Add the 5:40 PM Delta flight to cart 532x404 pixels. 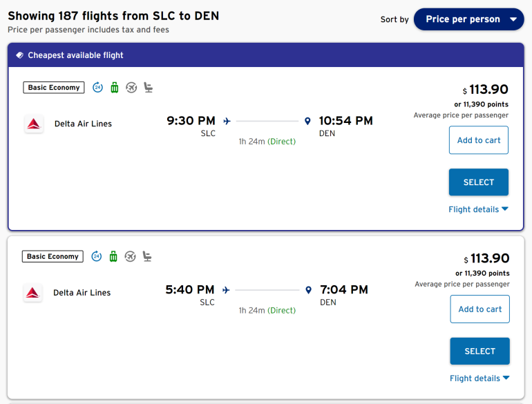(x=479, y=309)
